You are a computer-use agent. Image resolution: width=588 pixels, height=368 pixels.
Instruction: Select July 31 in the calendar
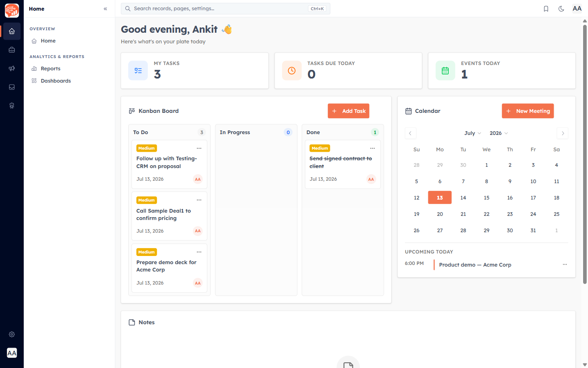533,230
